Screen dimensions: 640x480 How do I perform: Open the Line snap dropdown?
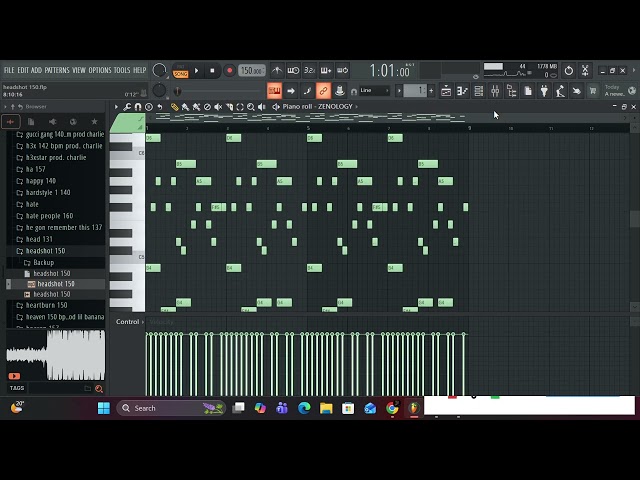pyautogui.click(x=374, y=91)
